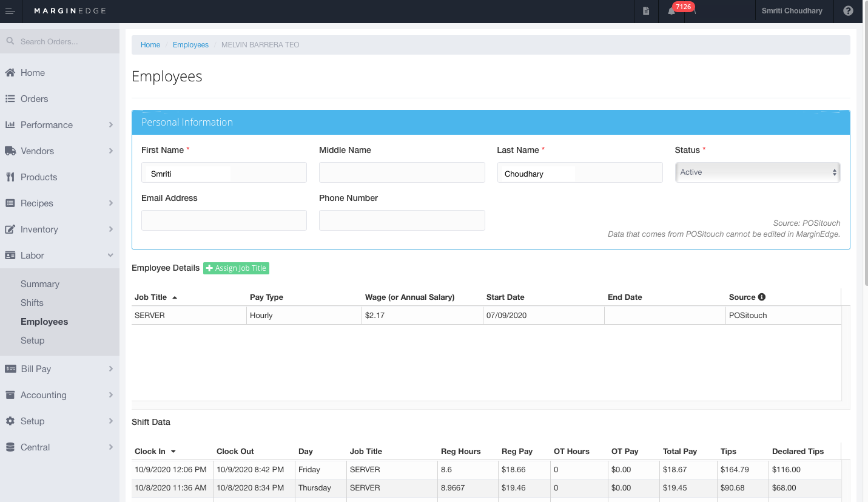Click the search magnifier icon
Image resolution: width=868 pixels, height=502 pixels.
click(x=10, y=41)
